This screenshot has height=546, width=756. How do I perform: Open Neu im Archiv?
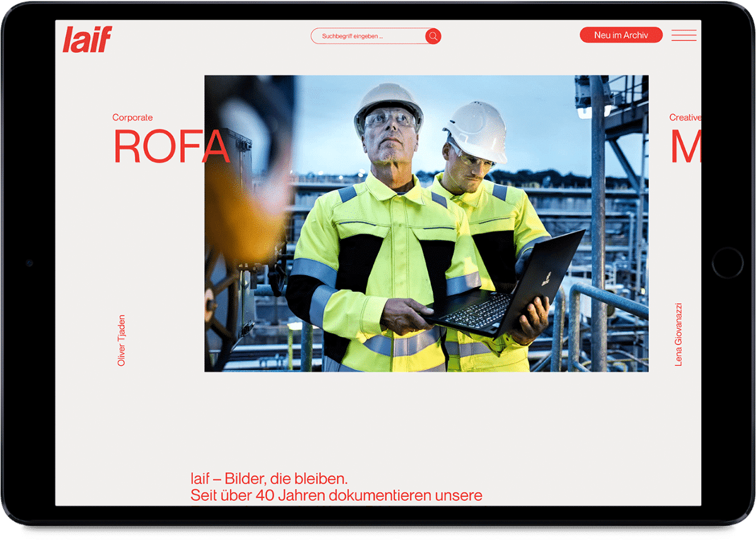point(621,35)
